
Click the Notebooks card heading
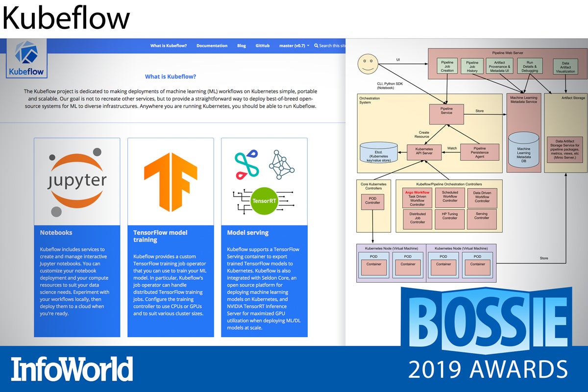click(x=56, y=233)
